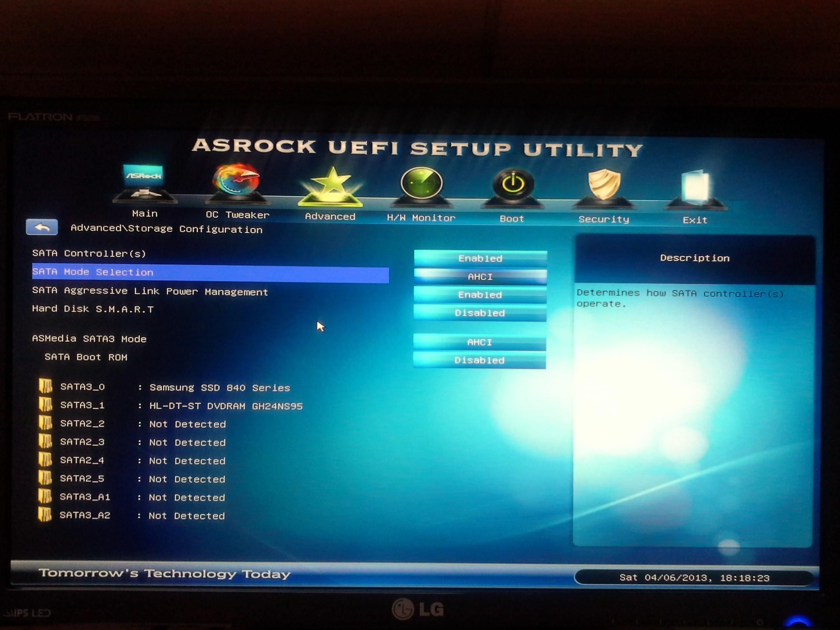Select the highlighted SATA Mode Selection row
Viewport: 840px width, 630px height.
pyautogui.click(x=210, y=274)
